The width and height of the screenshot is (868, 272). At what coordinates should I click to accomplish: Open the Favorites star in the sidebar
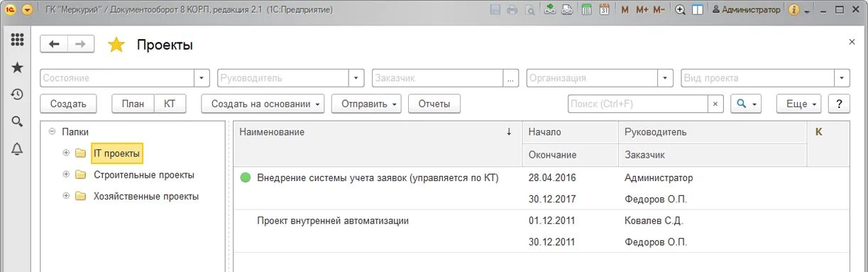click(17, 67)
